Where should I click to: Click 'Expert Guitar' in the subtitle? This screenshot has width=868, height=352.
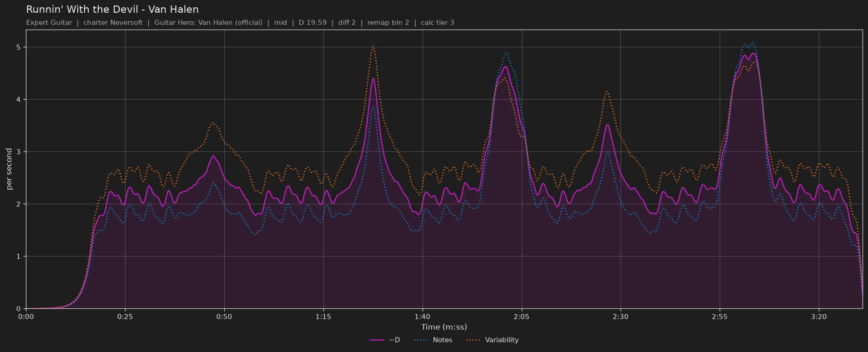click(49, 23)
